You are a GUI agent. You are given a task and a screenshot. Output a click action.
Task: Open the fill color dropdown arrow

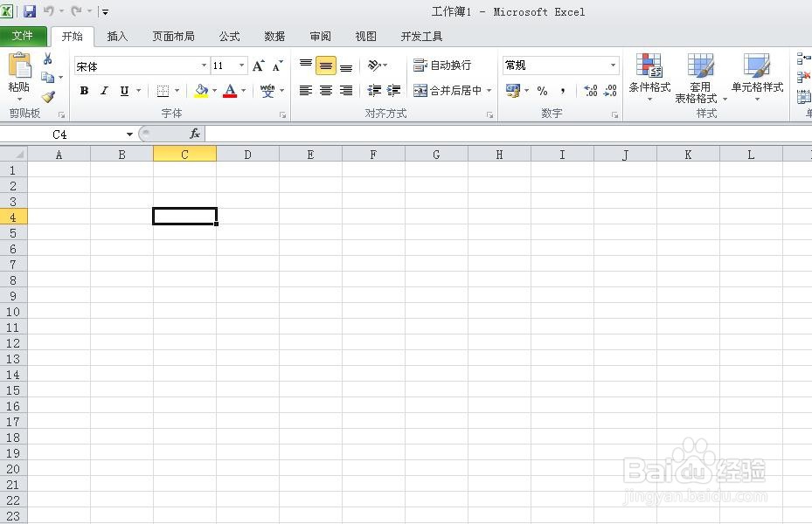[x=214, y=91]
